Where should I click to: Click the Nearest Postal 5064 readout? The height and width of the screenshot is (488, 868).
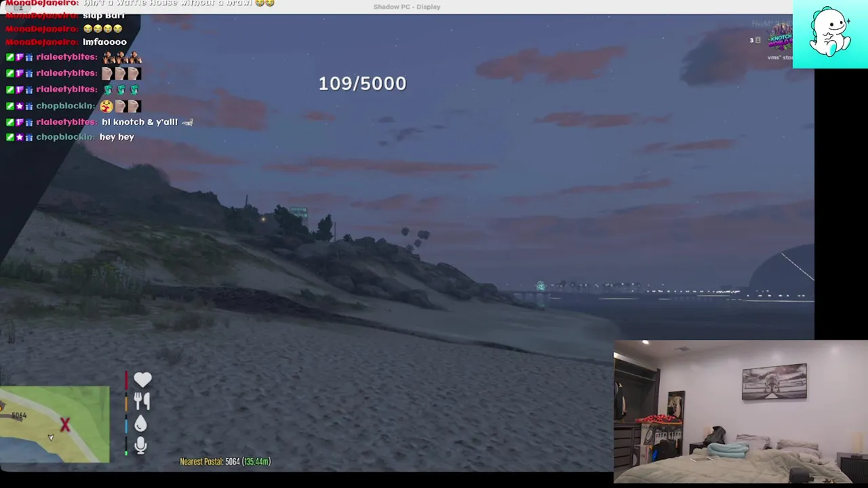pos(225,462)
